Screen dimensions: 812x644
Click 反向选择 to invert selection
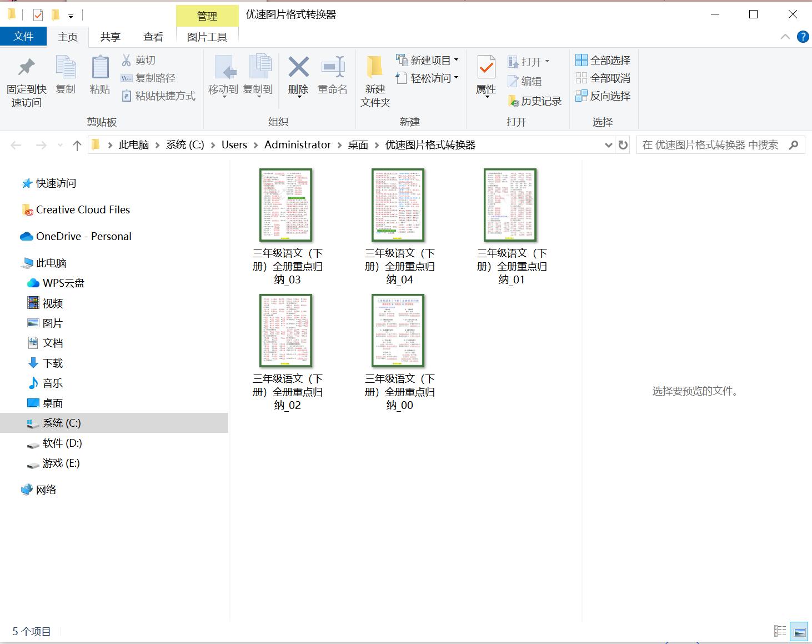pyautogui.click(x=604, y=96)
